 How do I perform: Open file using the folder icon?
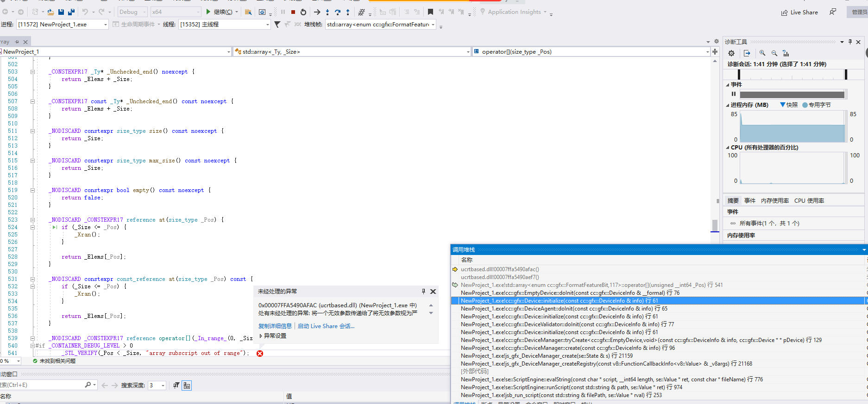click(x=50, y=12)
